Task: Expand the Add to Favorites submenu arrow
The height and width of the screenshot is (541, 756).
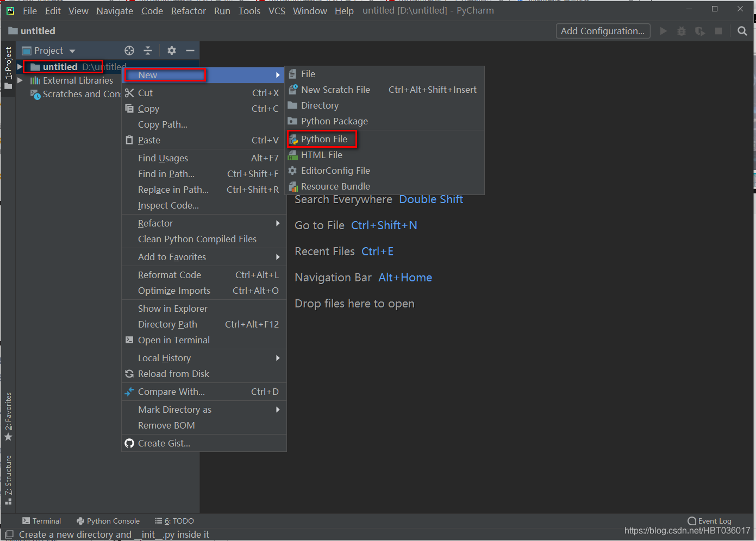Action: point(278,257)
